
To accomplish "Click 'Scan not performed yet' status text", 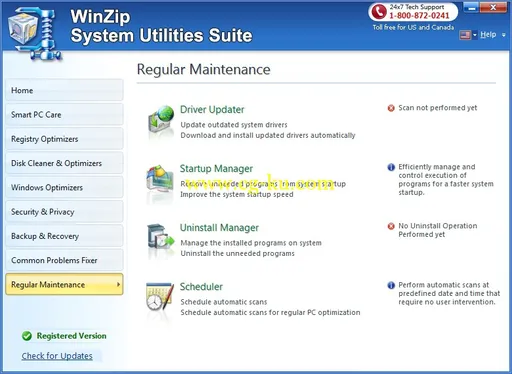I will click(438, 108).
